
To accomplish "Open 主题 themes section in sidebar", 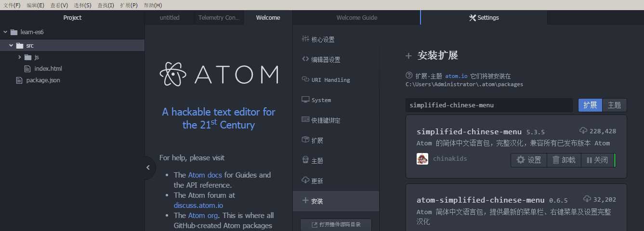I will tap(336, 161).
